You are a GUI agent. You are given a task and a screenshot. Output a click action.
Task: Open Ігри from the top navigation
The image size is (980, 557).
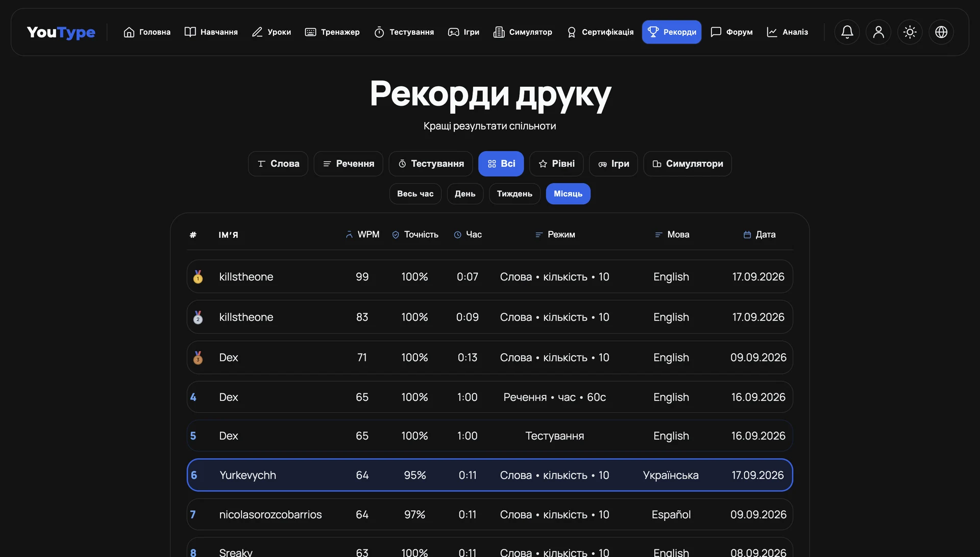pos(463,32)
